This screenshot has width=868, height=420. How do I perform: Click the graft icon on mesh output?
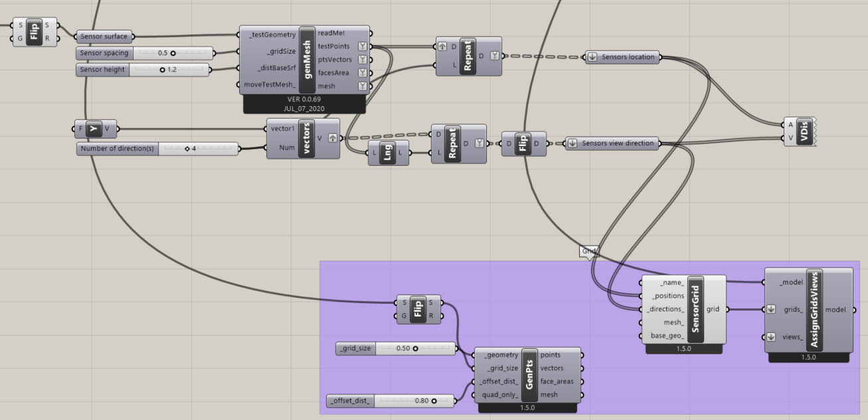362,86
